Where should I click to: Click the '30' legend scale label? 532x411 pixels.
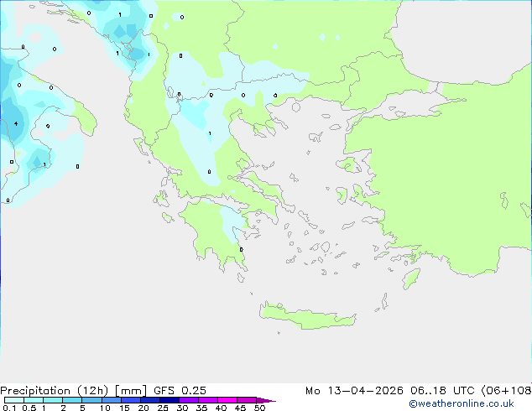182,408
